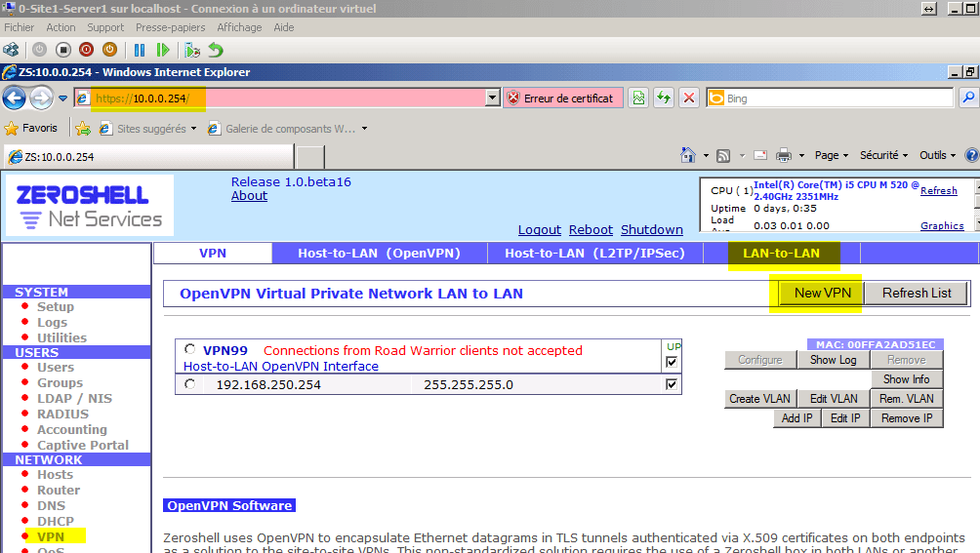Click the Erreur de certificat warning
This screenshot has width=980, height=553.
(562, 98)
